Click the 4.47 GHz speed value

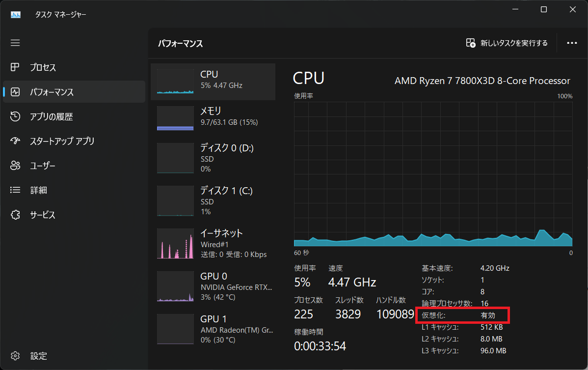click(x=352, y=282)
